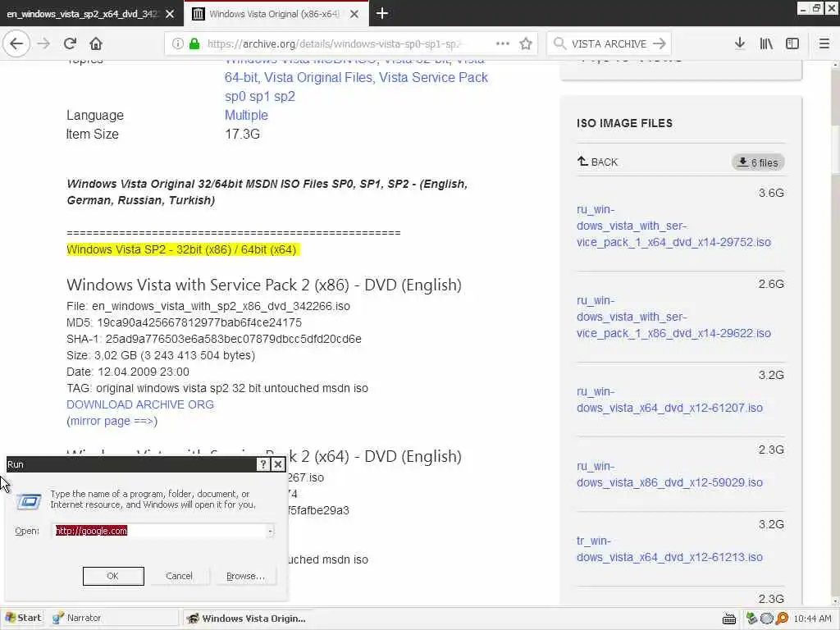Viewport: 840px width, 630px height.
Task: Open Vista Original Files, Vista Service Pack topic link
Action: 376,78
